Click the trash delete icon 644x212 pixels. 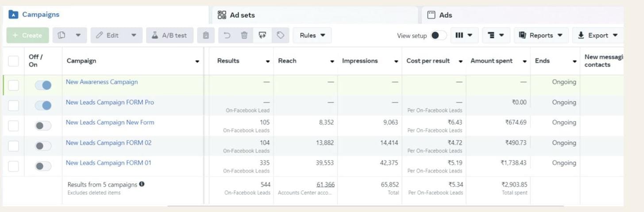(244, 35)
